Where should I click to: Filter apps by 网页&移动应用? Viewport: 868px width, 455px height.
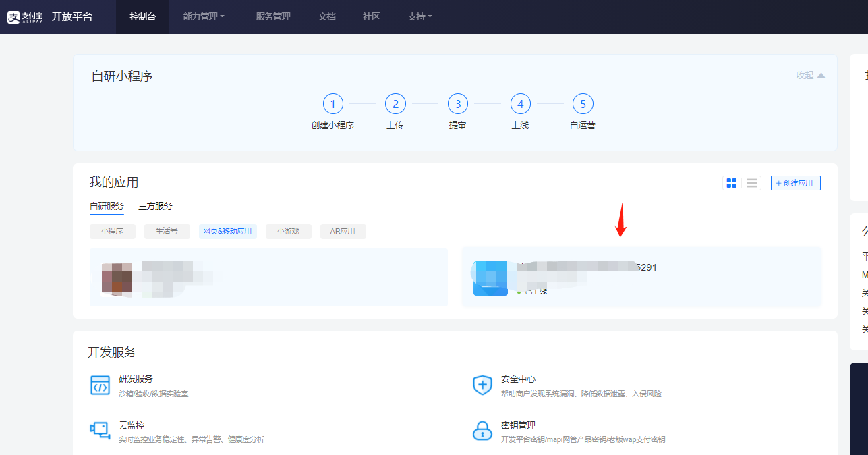[x=227, y=232]
